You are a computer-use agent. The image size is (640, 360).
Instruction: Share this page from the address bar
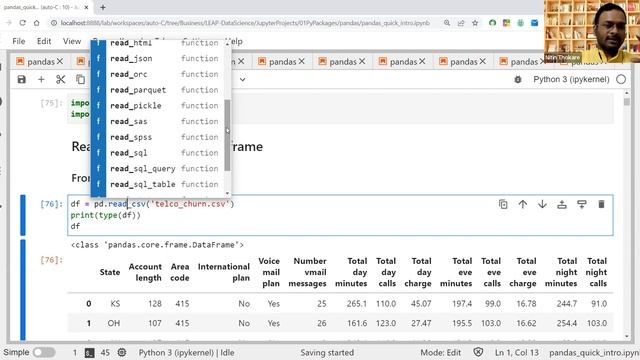(461, 23)
